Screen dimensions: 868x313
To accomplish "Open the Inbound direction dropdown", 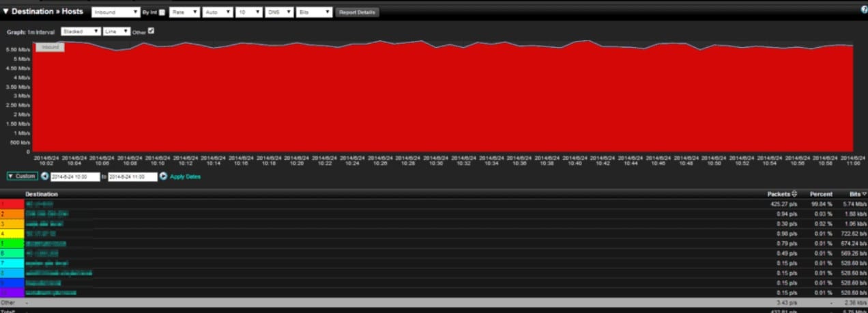I will 115,12.
